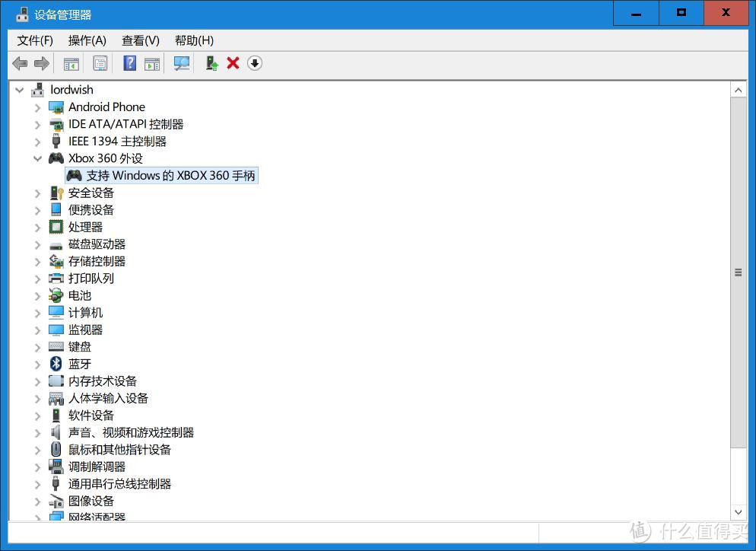
Task: Click the 监视器 monitor icon
Action: click(56, 330)
